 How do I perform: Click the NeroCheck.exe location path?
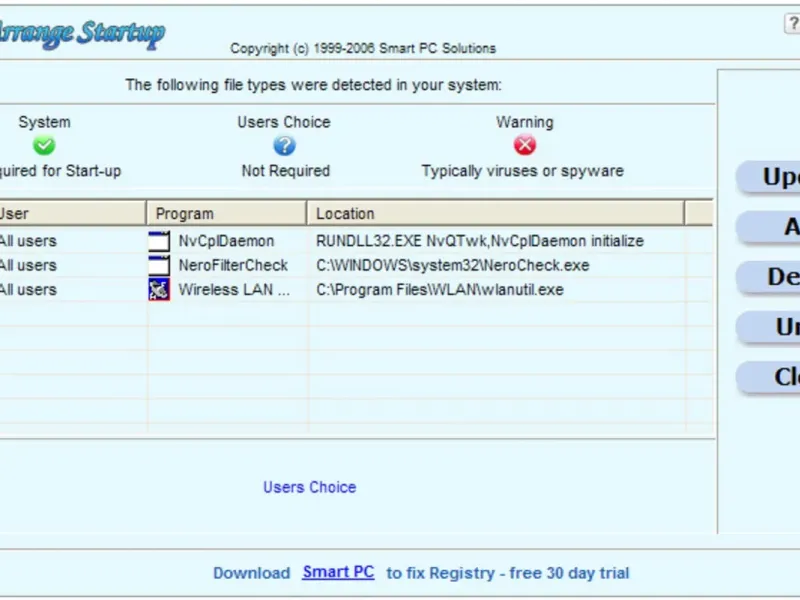click(453, 265)
